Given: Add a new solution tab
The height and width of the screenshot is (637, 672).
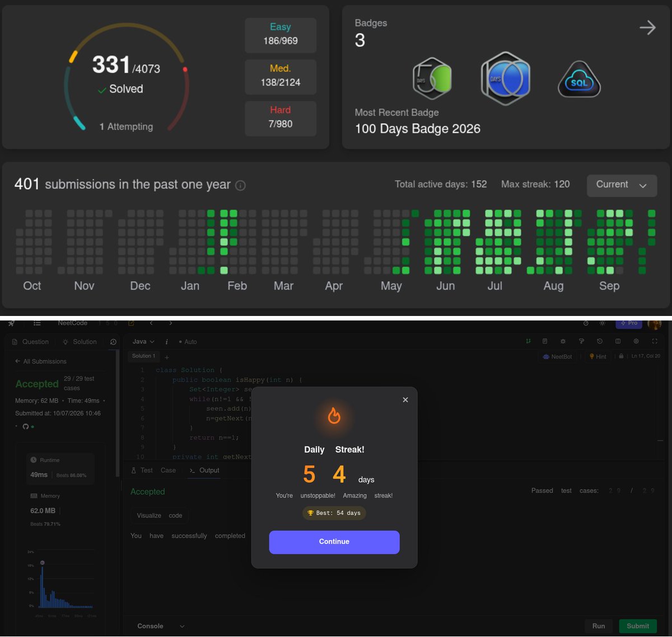Looking at the screenshot, I should point(166,357).
